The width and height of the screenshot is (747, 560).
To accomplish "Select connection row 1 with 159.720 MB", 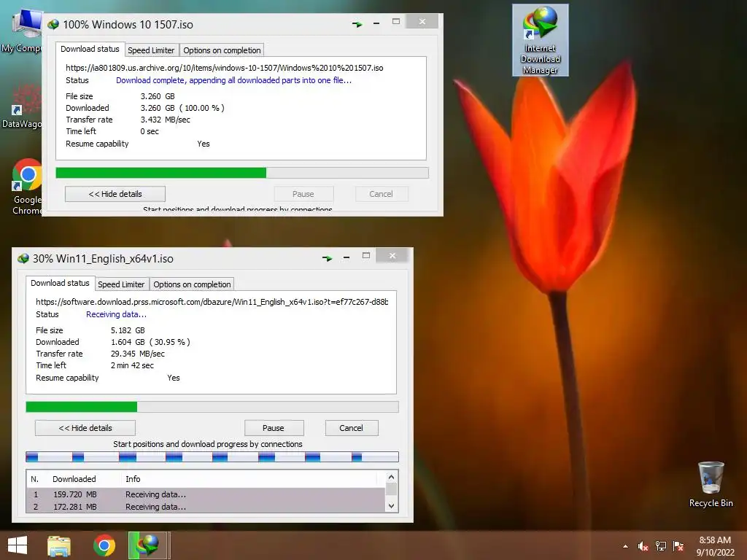I will 205,494.
